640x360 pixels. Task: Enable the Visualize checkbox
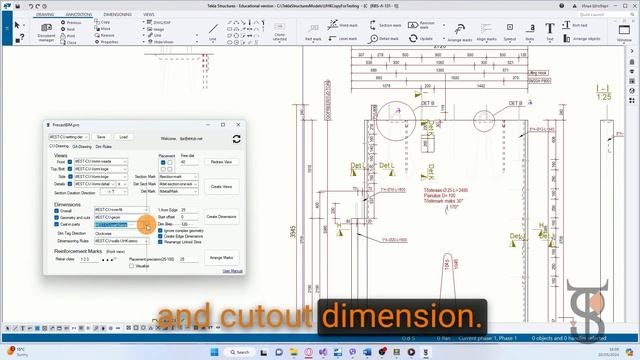131,266
